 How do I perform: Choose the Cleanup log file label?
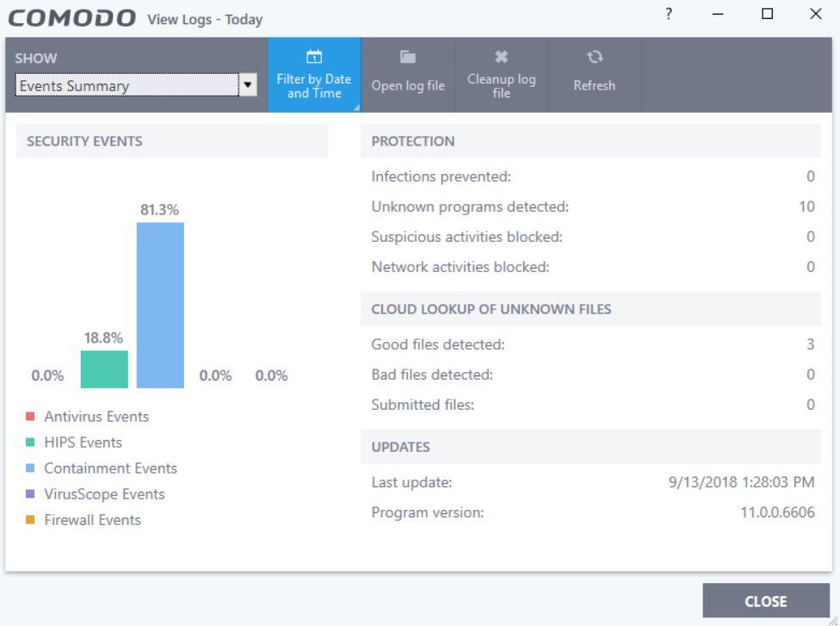pyautogui.click(x=502, y=86)
